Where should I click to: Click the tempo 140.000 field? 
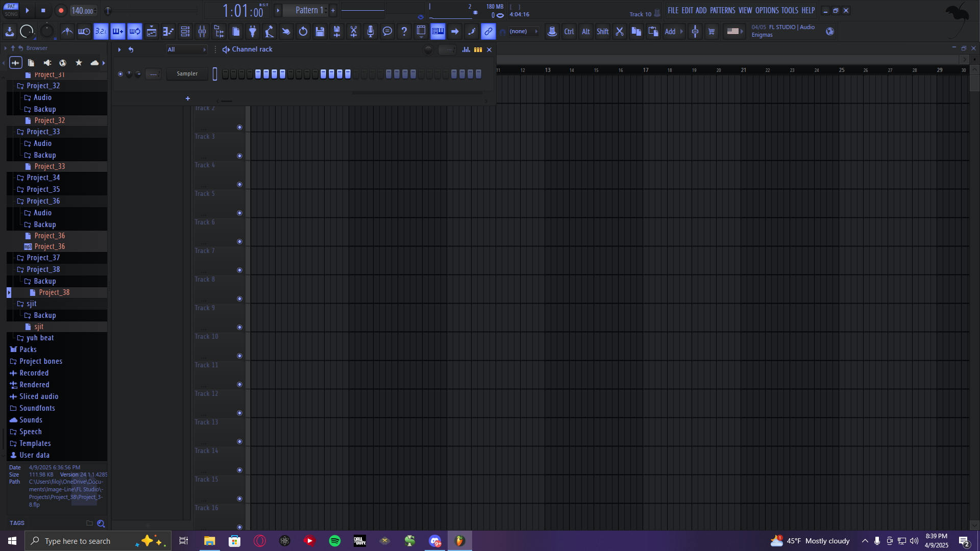click(83, 11)
